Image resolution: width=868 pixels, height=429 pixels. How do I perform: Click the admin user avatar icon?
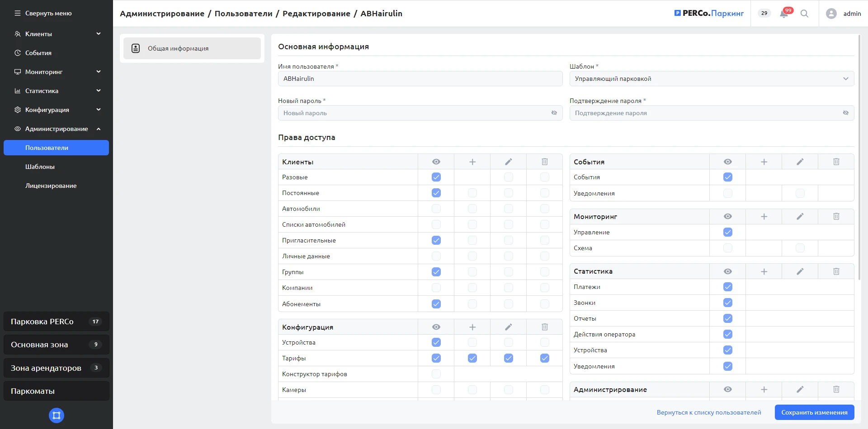[831, 14]
